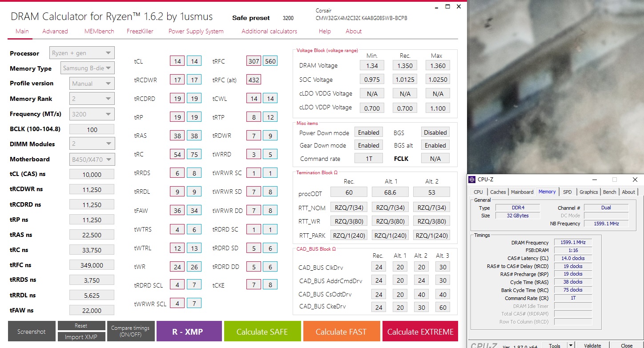Click Calculate EXTREME
This screenshot has height=348, width=644.
(420, 332)
